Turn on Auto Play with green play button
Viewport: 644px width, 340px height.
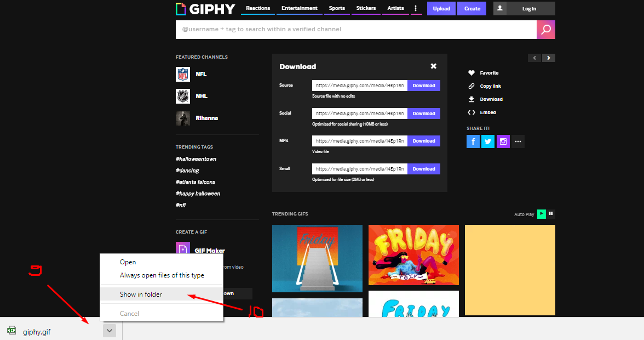pyautogui.click(x=542, y=214)
